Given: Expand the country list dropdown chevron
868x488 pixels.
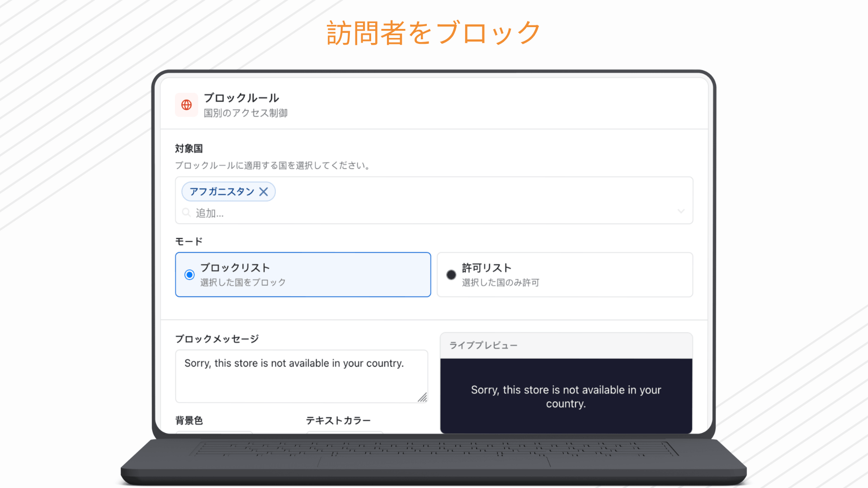Looking at the screenshot, I should coord(681,211).
